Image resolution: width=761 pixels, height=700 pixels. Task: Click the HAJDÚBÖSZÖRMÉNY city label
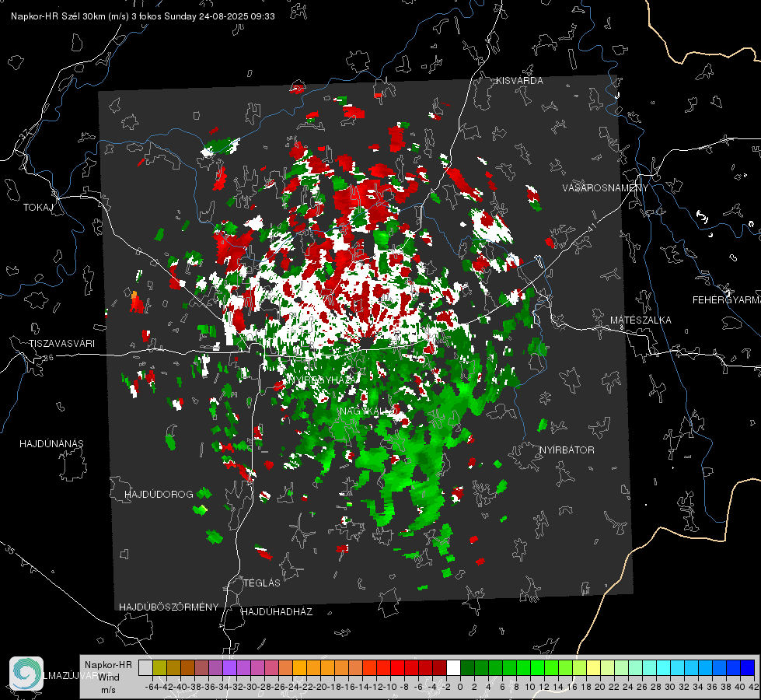pos(169,607)
